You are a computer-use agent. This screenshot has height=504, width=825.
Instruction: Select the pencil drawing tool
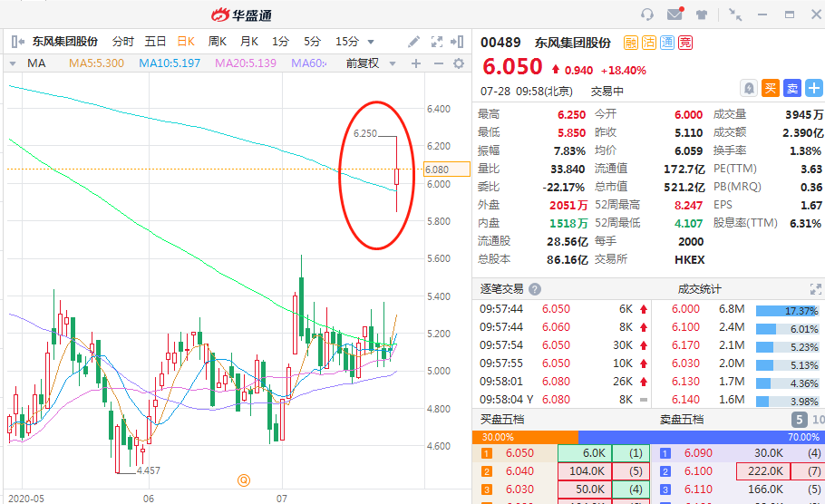pos(414,42)
